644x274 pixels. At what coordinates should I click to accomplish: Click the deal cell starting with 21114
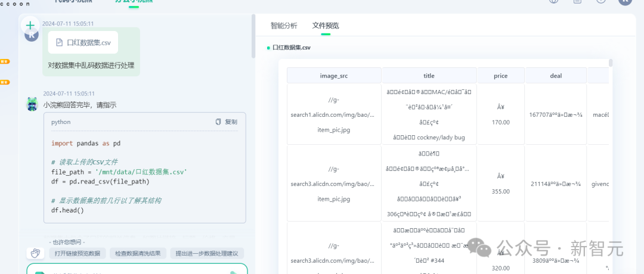[x=556, y=183]
